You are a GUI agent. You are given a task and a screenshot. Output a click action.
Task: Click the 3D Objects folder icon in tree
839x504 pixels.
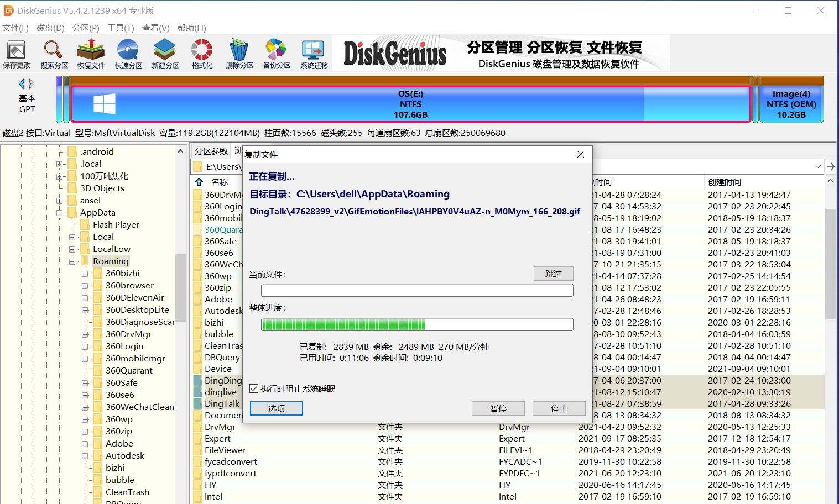[72, 188]
